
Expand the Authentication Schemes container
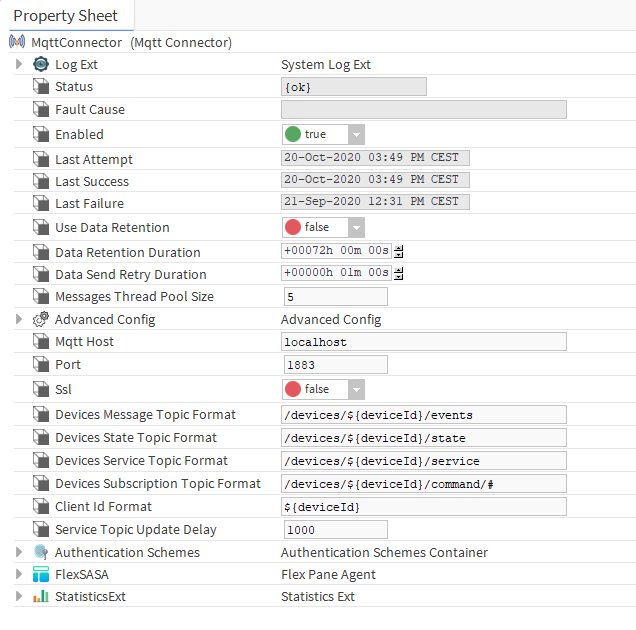(19, 552)
